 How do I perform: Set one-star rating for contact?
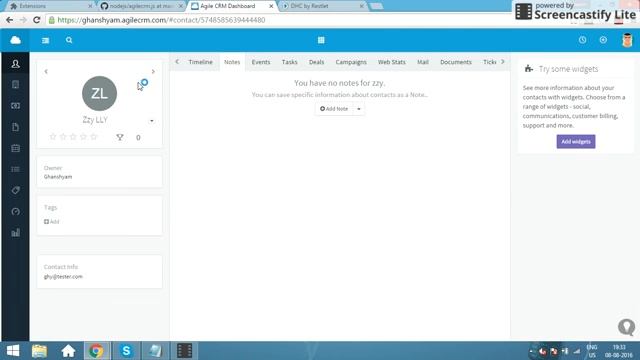click(x=53, y=137)
